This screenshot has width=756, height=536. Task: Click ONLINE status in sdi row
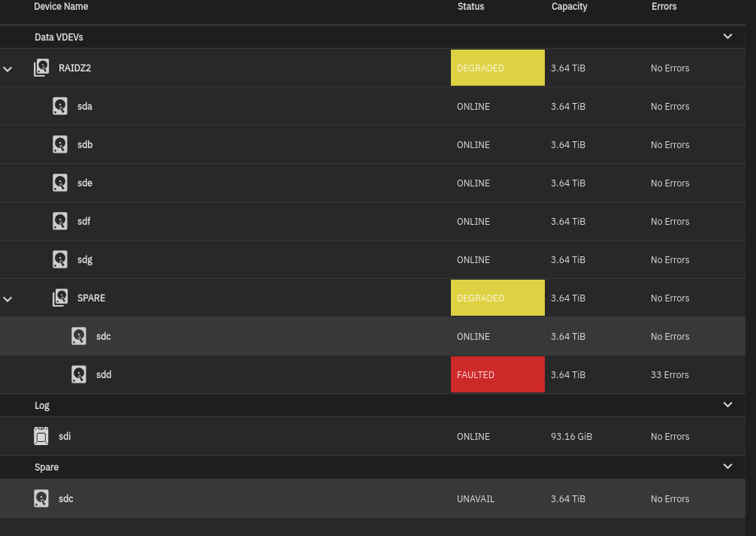pyautogui.click(x=473, y=437)
